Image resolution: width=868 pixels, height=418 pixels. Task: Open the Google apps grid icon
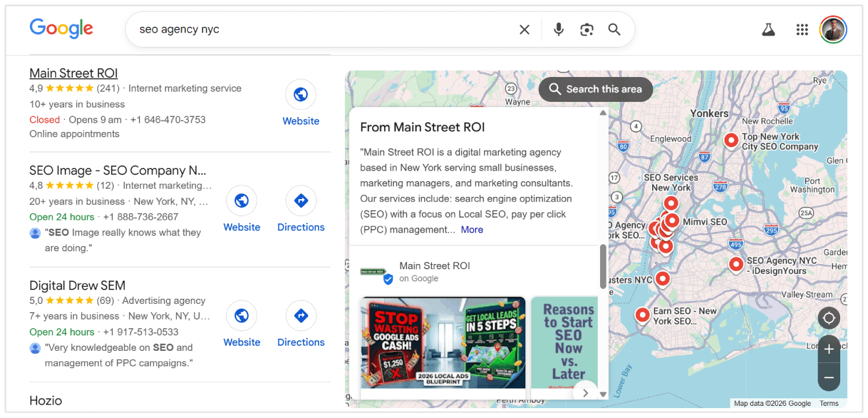[x=801, y=29]
